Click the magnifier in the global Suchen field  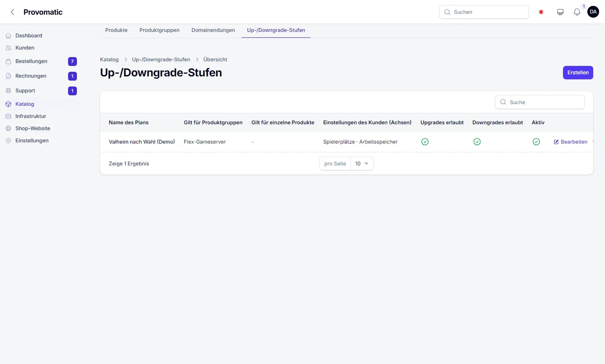tap(447, 12)
